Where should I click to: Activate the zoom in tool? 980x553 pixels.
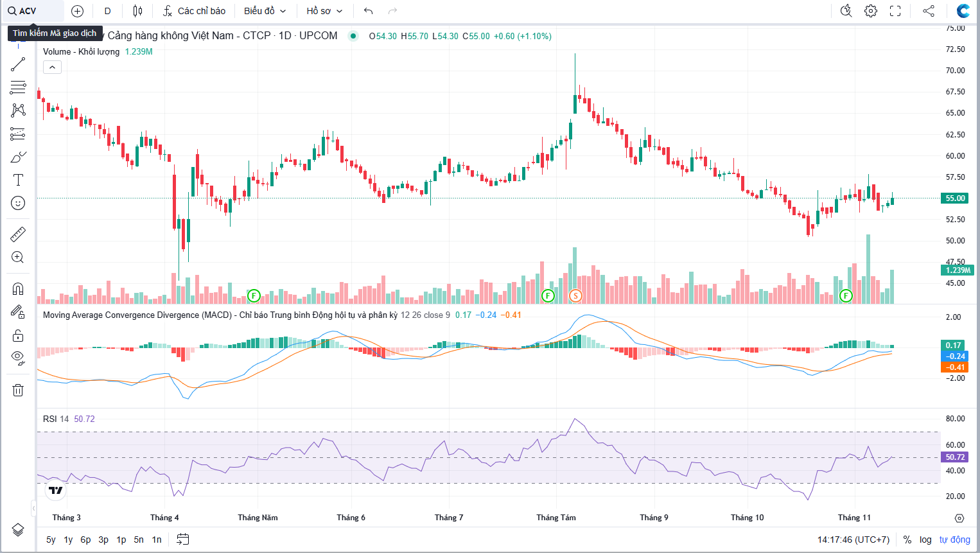(18, 258)
